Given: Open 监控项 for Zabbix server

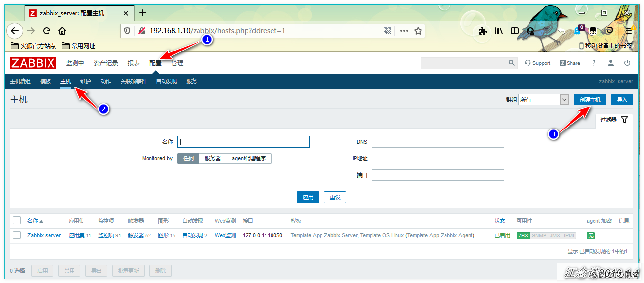Looking at the screenshot, I should (106, 235).
